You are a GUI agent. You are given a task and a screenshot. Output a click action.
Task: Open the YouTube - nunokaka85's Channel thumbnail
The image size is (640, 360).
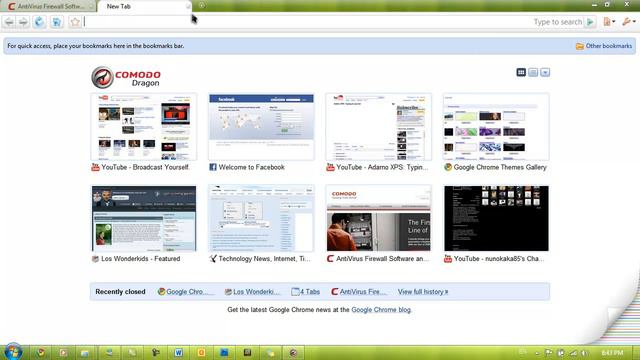(496, 218)
